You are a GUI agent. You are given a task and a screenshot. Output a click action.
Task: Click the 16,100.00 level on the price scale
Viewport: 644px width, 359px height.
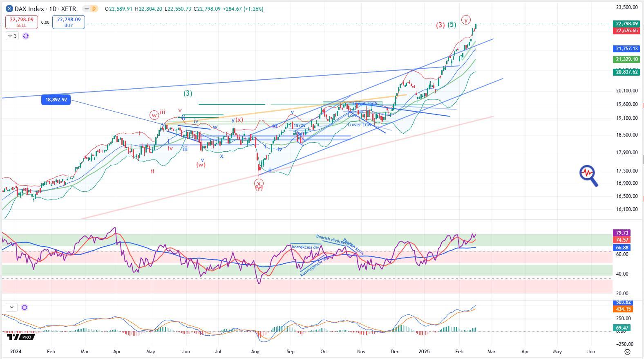click(626, 209)
